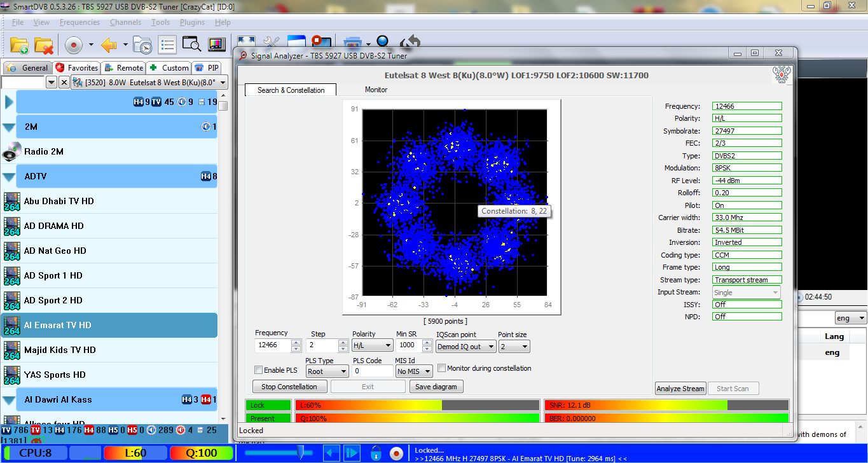Click the 264 icon beside YAS Sports HD
Screen dimensions: 868x463
tap(11, 375)
